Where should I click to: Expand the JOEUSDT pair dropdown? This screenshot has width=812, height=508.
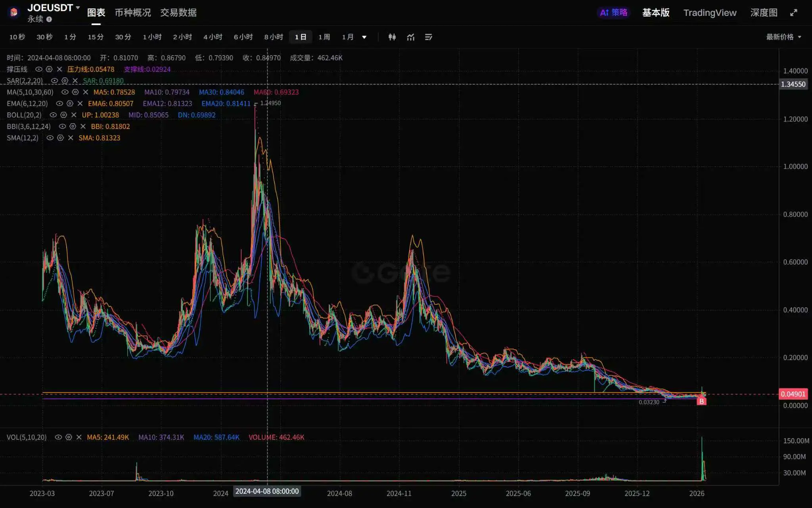[x=78, y=8]
